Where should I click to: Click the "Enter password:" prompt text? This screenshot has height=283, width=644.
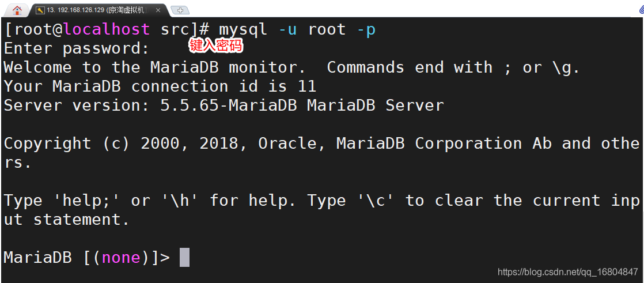coord(77,48)
